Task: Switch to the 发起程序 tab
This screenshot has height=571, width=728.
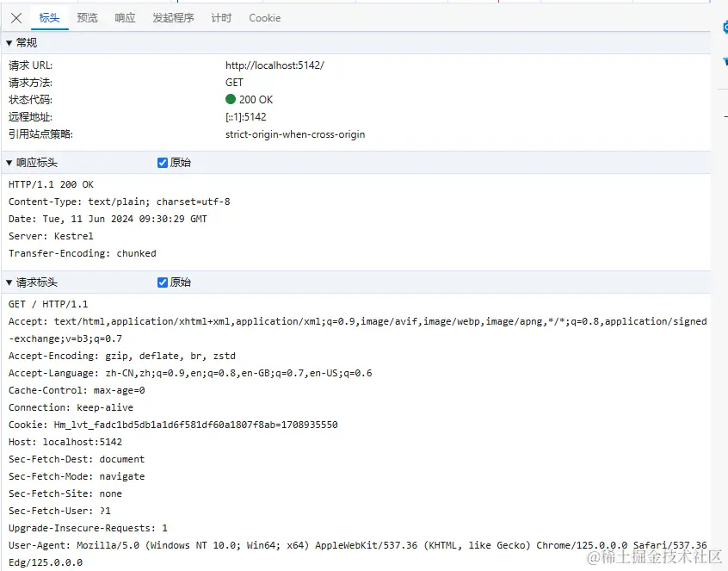Action: click(173, 18)
